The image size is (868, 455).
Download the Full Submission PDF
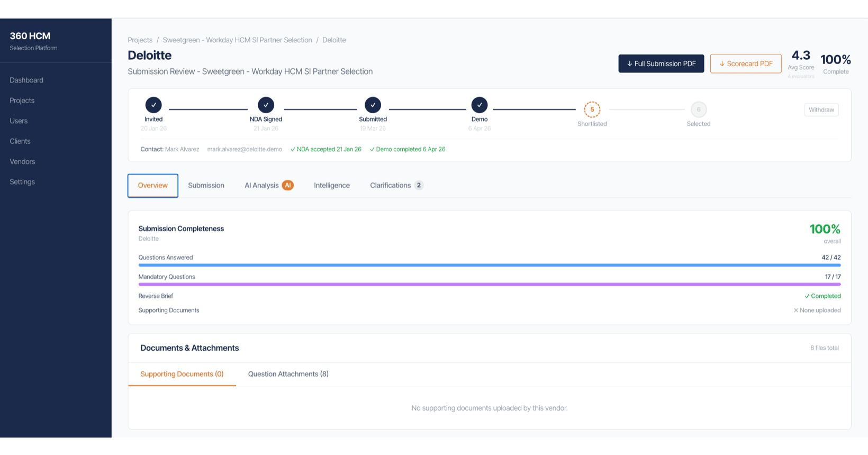(661, 63)
